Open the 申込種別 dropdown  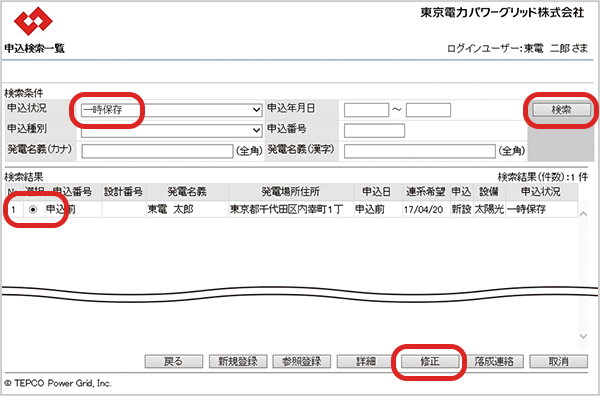pyautogui.click(x=171, y=130)
